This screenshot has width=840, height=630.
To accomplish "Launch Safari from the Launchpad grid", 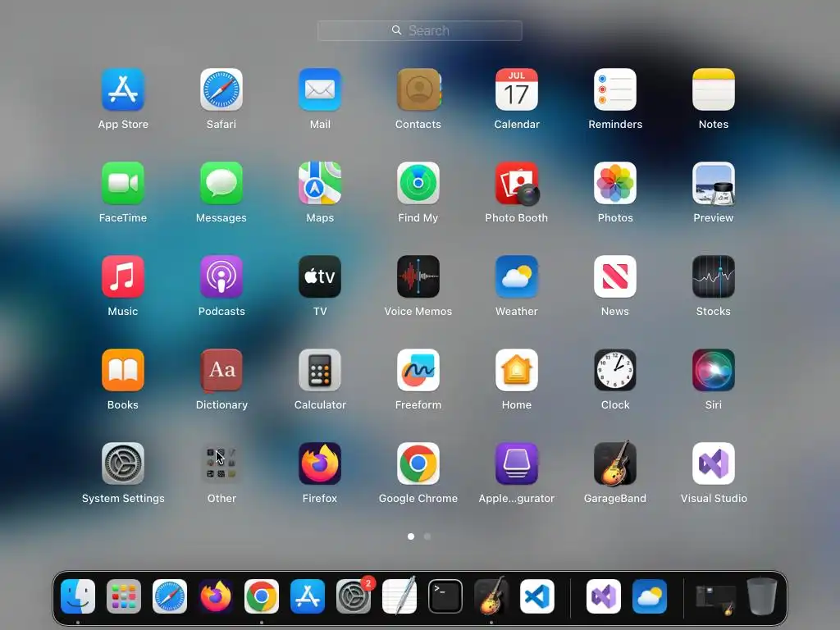I will tap(221, 89).
